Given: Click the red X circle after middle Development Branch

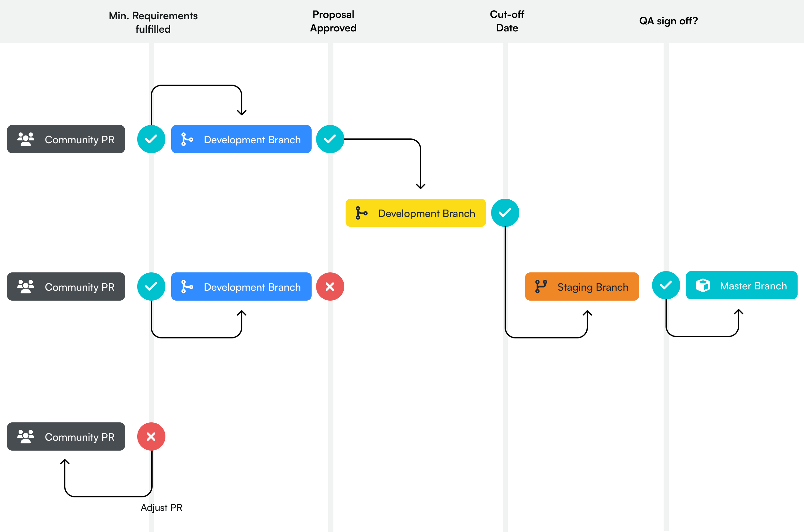Looking at the screenshot, I should (330, 287).
